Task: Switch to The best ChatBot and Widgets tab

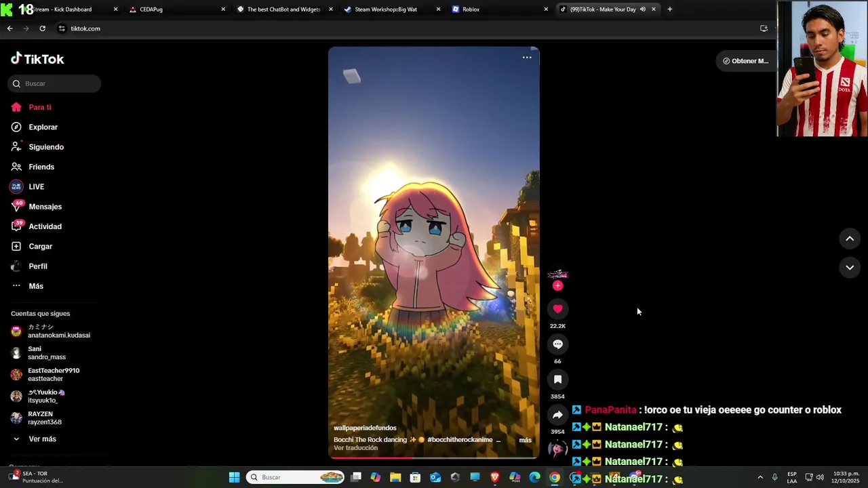Action: coord(283,9)
